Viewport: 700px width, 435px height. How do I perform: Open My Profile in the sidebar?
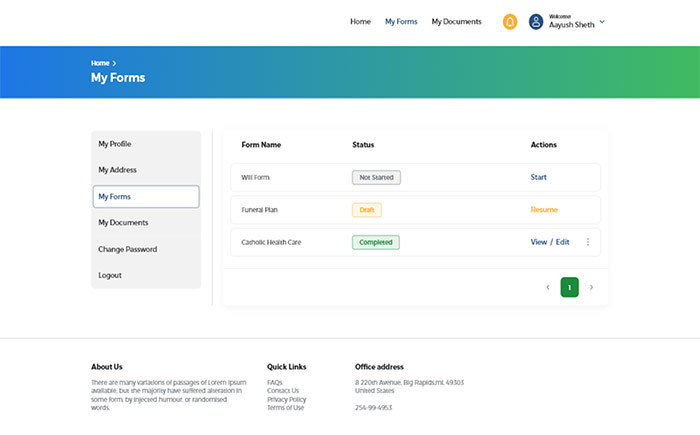(x=115, y=144)
